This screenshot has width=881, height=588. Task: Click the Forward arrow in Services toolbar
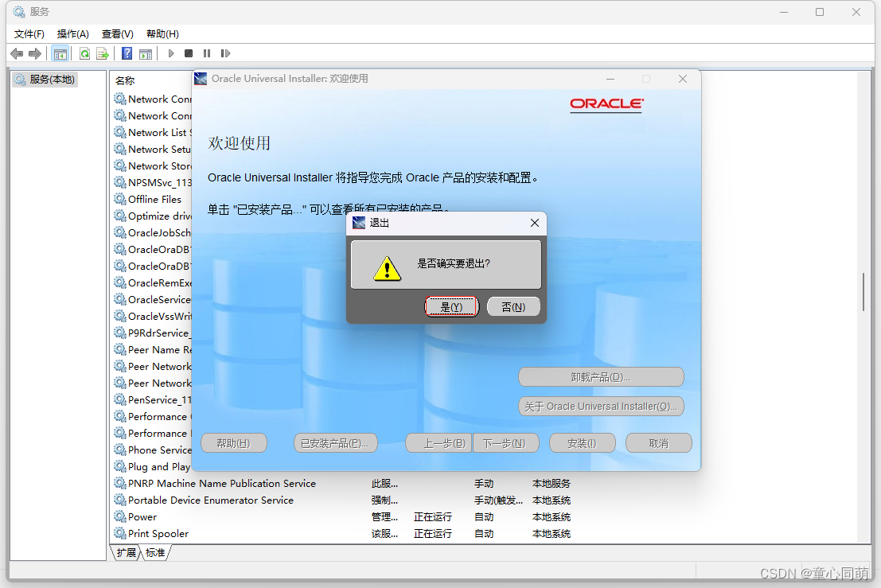35,53
